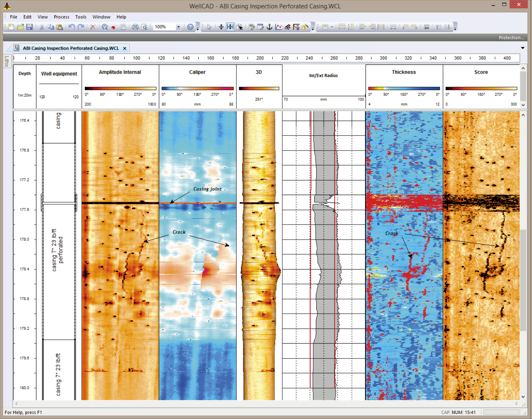Close the ABI Casing Inspection document tab
The width and height of the screenshot is (532, 419).
click(125, 48)
